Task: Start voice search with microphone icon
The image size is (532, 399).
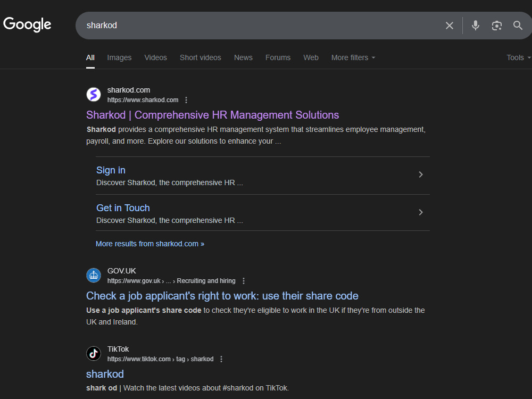Action: pos(475,26)
